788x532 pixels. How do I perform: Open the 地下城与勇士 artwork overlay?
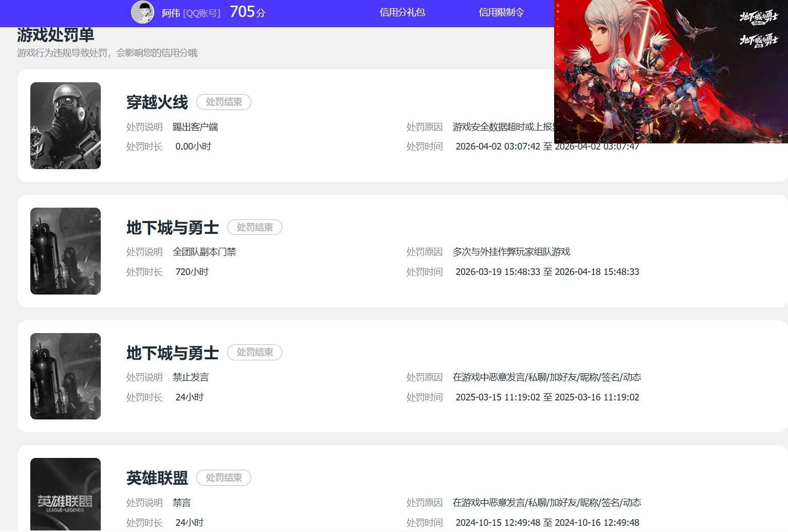pyautogui.click(x=671, y=71)
